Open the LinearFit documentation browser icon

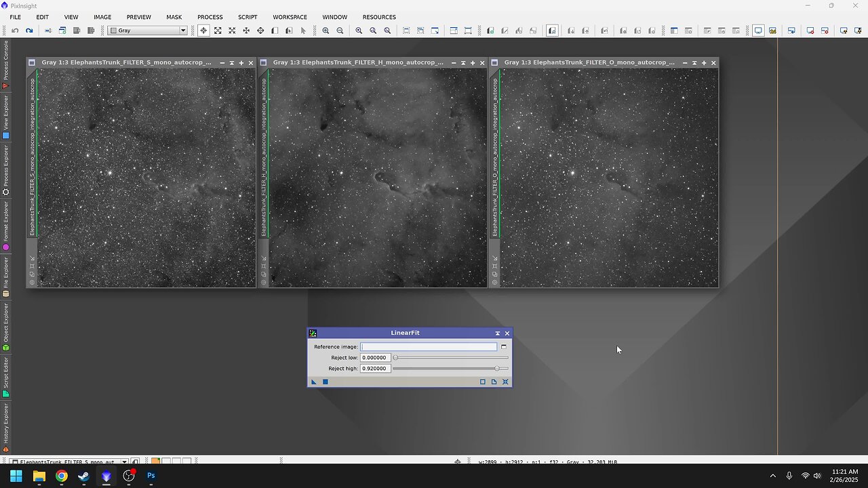(494, 382)
